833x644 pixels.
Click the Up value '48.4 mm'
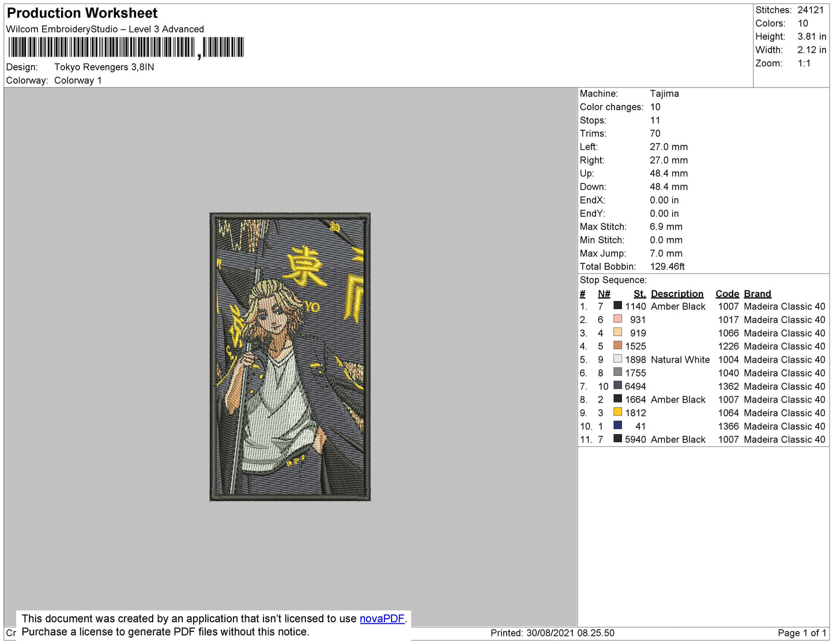tap(669, 174)
